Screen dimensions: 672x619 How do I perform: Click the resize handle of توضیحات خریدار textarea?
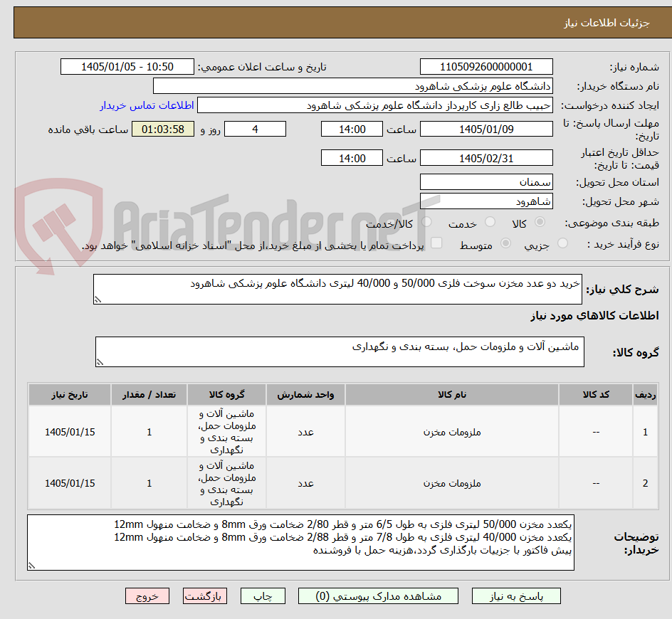[x=31, y=566]
